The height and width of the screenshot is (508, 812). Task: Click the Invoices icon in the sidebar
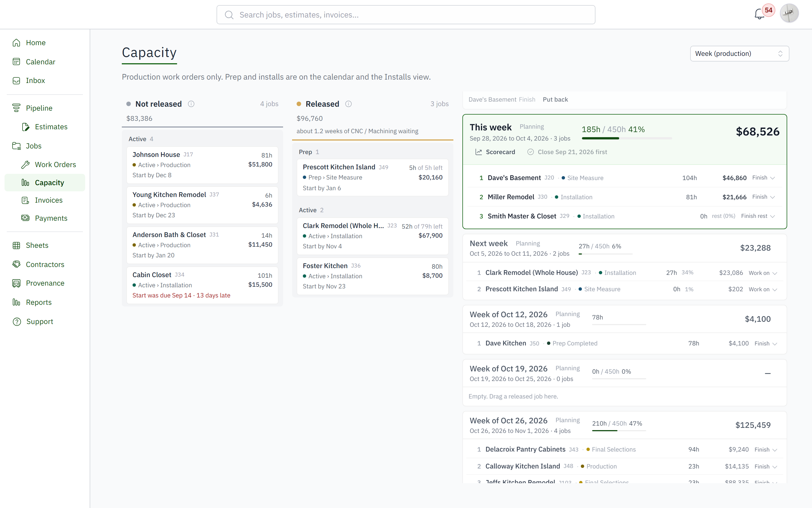click(25, 200)
